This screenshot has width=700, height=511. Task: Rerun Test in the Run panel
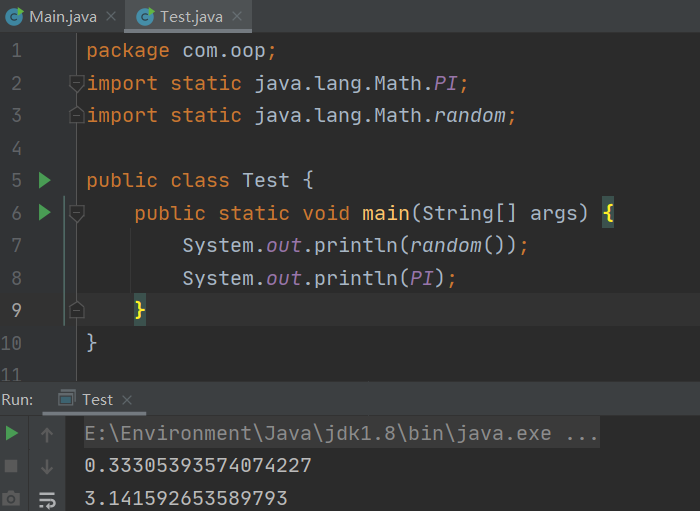12,434
